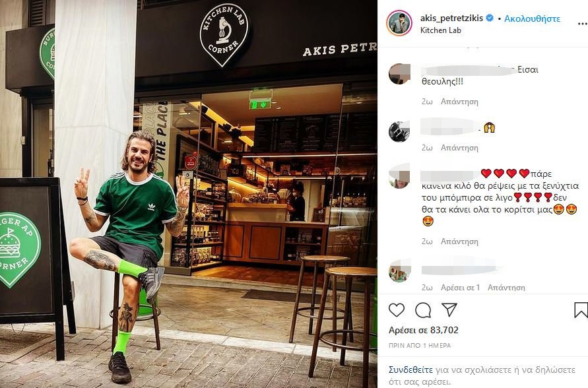The width and height of the screenshot is (588, 388).
Task: Open avatar of the red hearts commenter
Action: pos(399,176)
